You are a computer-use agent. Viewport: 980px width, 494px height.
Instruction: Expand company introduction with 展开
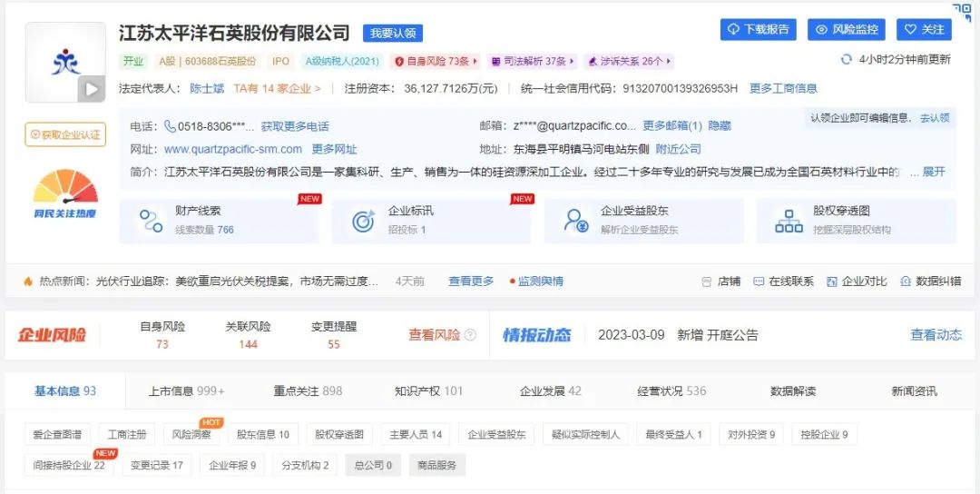click(x=934, y=172)
